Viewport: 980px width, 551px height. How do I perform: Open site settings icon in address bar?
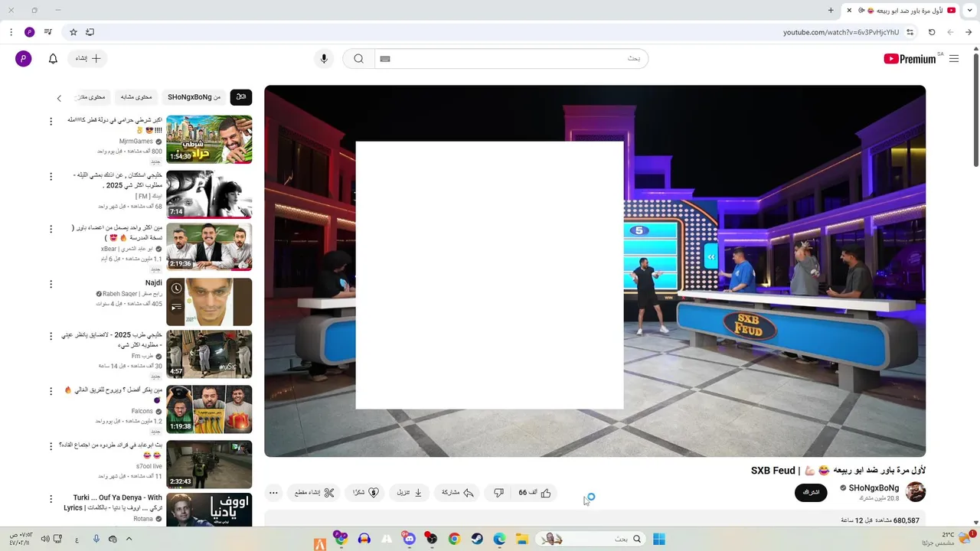click(x=910, y=32)
